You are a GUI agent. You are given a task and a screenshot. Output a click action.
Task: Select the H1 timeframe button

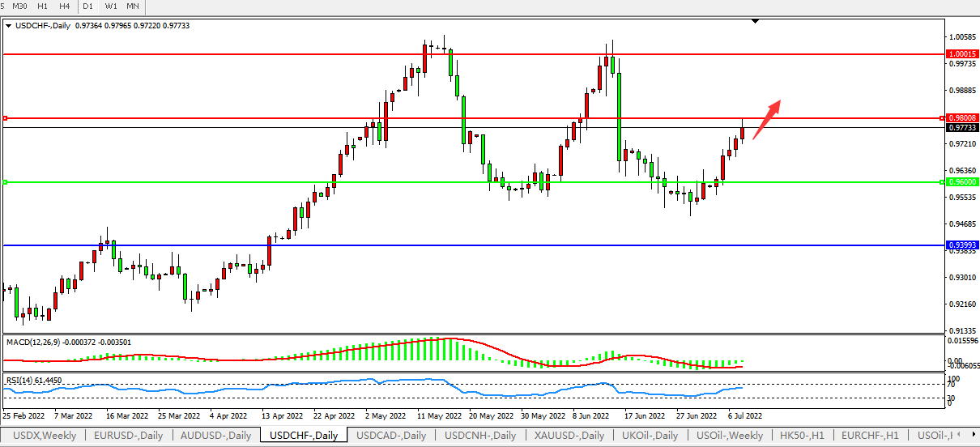[x=42, y=6]
